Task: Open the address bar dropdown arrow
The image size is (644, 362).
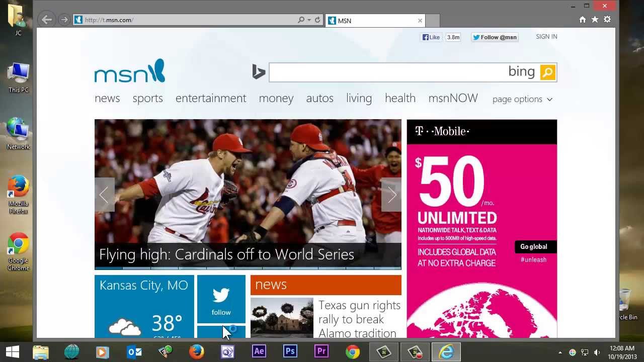Action: click(309, 20)
